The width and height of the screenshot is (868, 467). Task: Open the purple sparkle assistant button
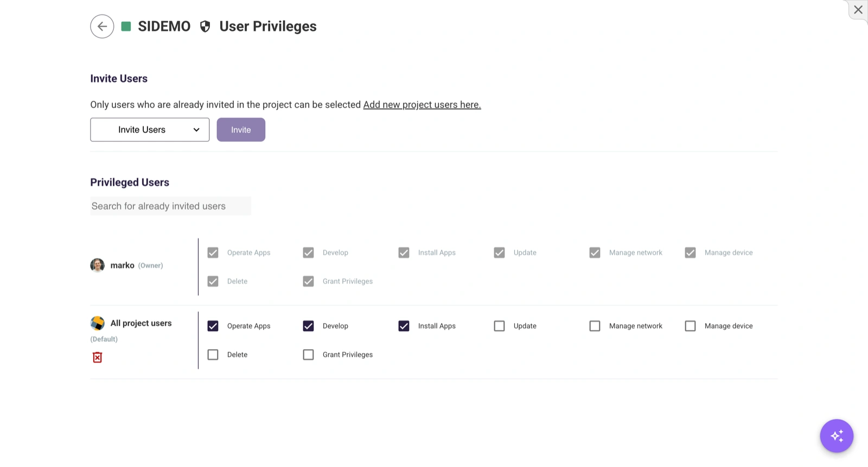837,436
